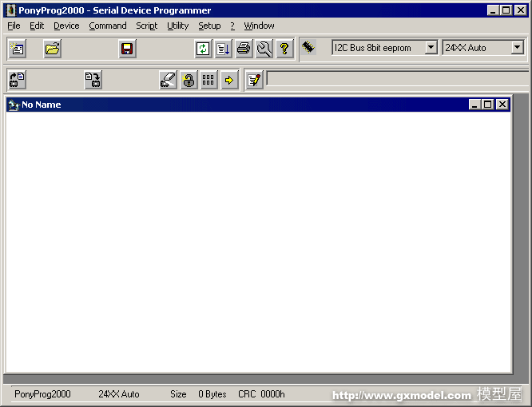Open the Device menu

[66, 26]
